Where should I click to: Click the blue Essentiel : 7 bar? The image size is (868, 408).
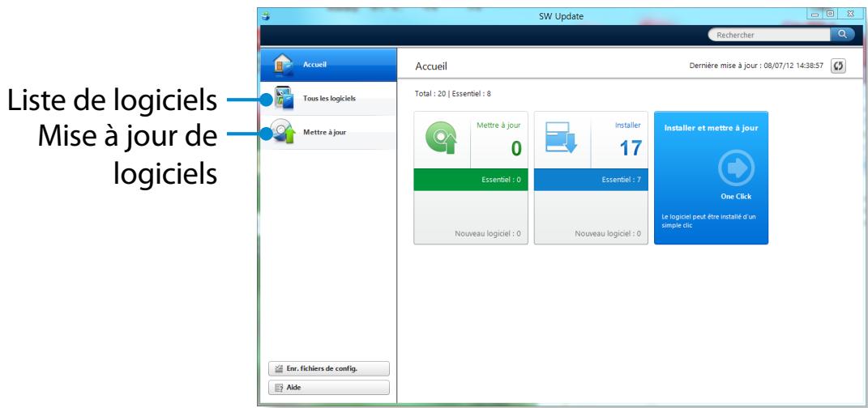(x=591, y=180)
